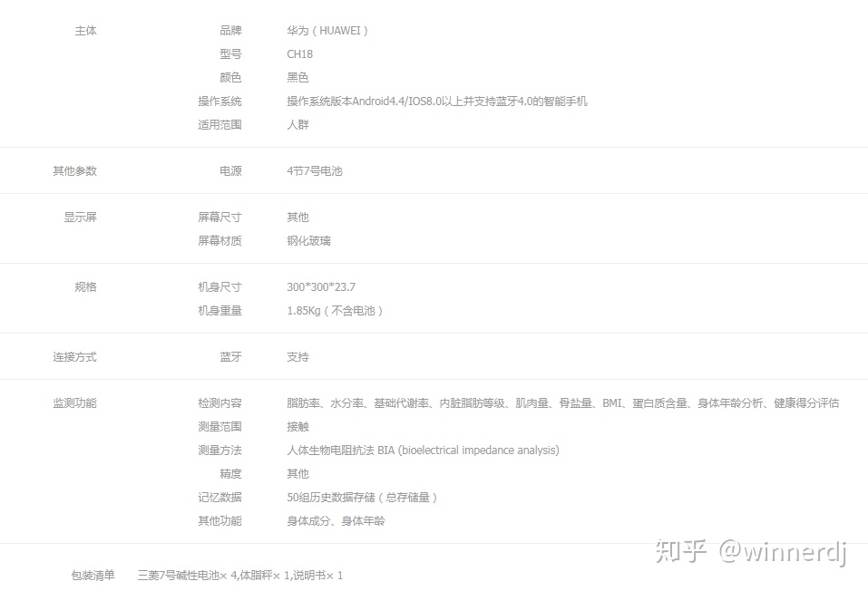Viewport: 868px width, 591px height.
Task: Click the label 蓝牙
Action: click(231, 357)
